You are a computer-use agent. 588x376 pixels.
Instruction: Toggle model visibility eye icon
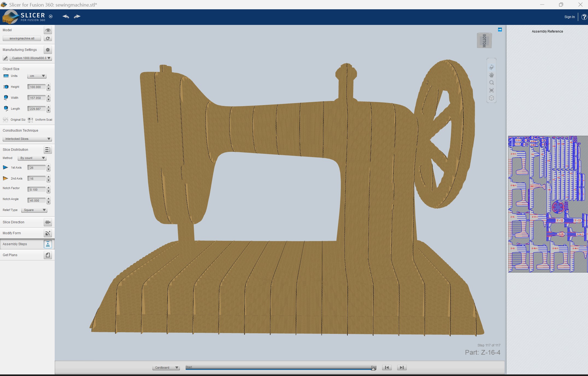tap(48, 30)
